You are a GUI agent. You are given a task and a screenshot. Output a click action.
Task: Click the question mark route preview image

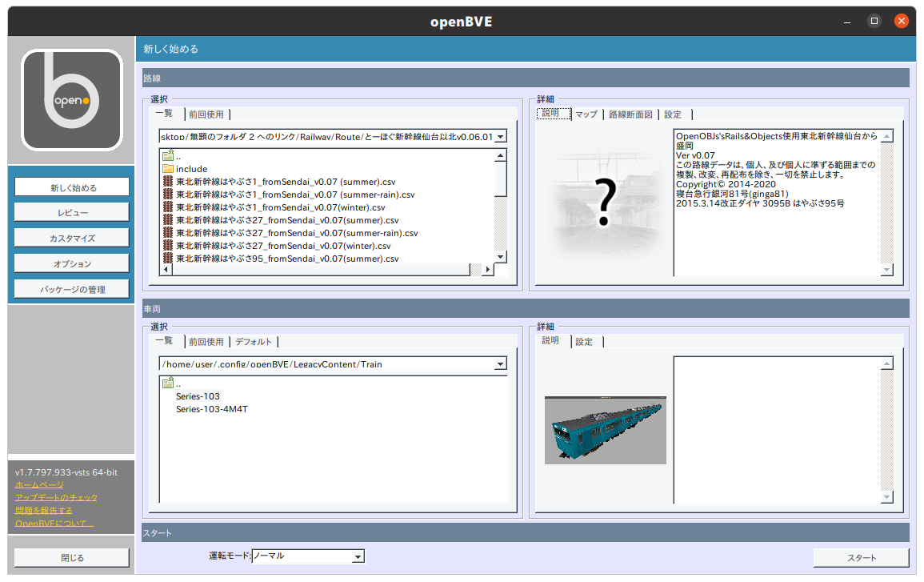(x=605, y=203)
